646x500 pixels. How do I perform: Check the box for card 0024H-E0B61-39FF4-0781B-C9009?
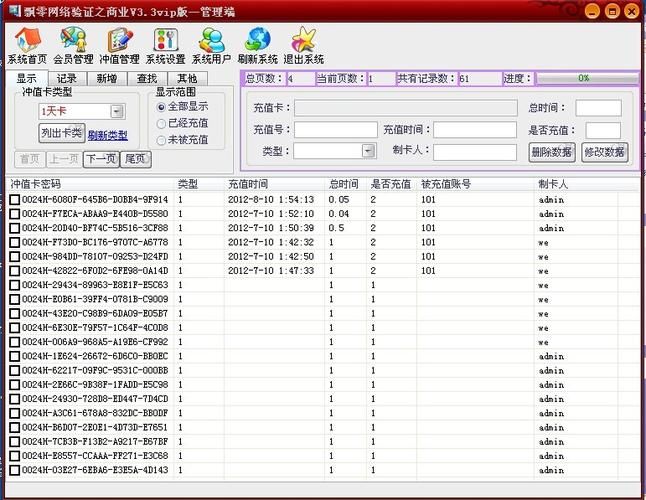(14, 300)
